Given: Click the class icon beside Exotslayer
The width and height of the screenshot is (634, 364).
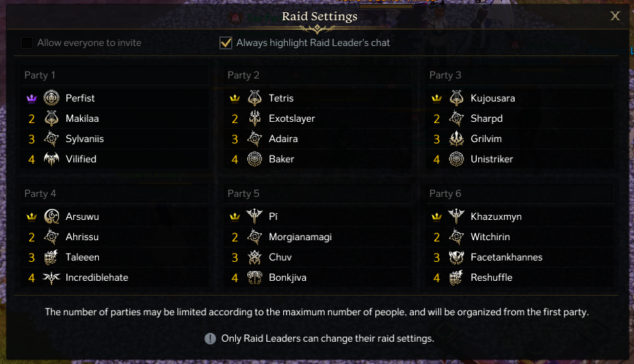Looking at the screenshot, I should [x=255, y=118].
